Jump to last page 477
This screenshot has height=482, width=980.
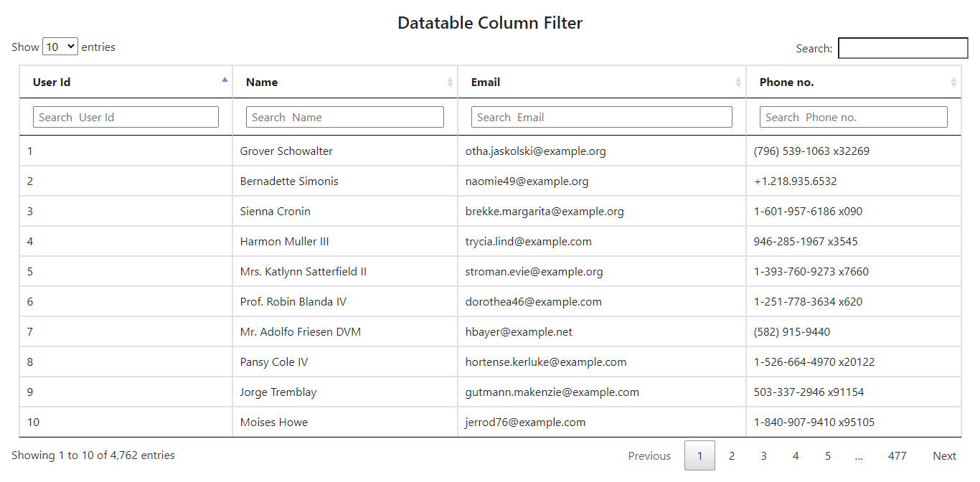[x=897, y=455]
